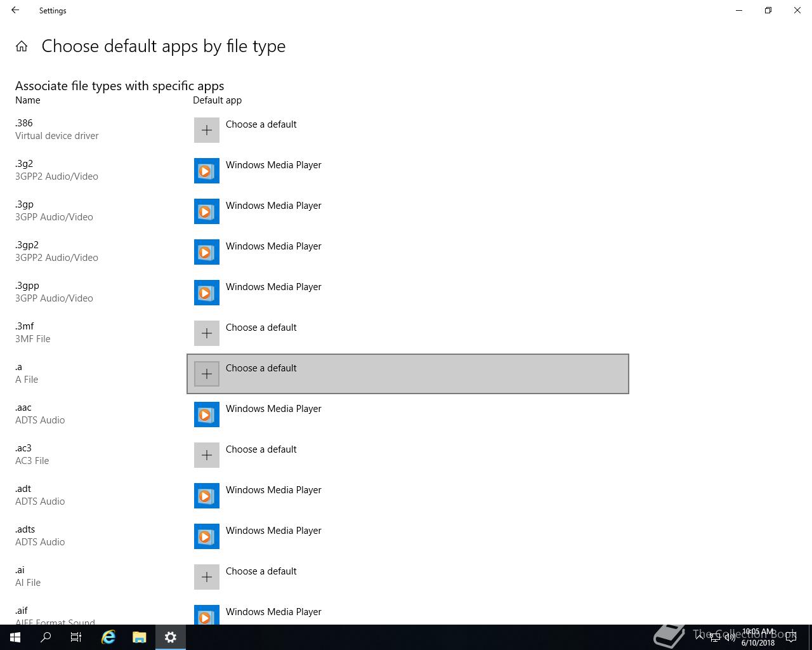Go back using the Settings back arrow
Screen dimensions: 812x650
pos(15,10)
